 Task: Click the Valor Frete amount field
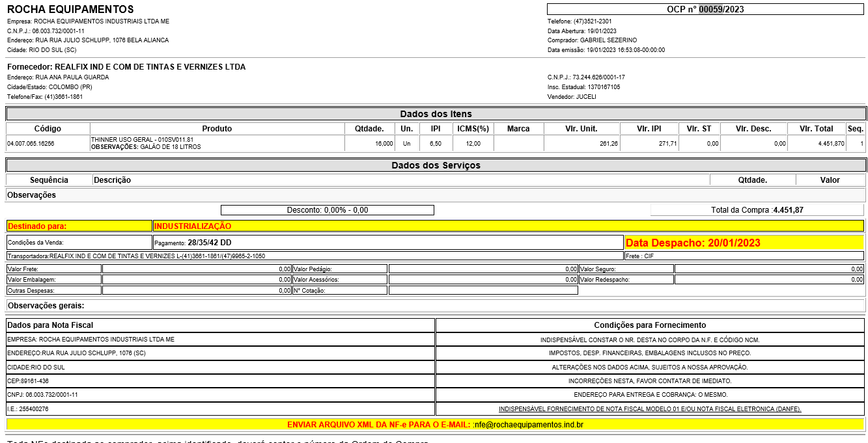pyautogui.click(x=197, y=269)
